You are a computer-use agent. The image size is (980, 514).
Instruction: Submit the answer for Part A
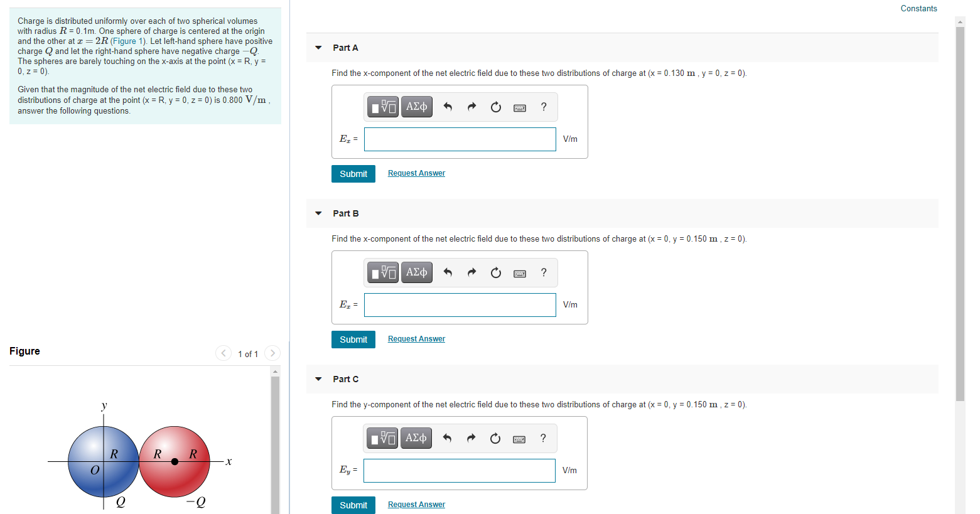coord(353,173)
